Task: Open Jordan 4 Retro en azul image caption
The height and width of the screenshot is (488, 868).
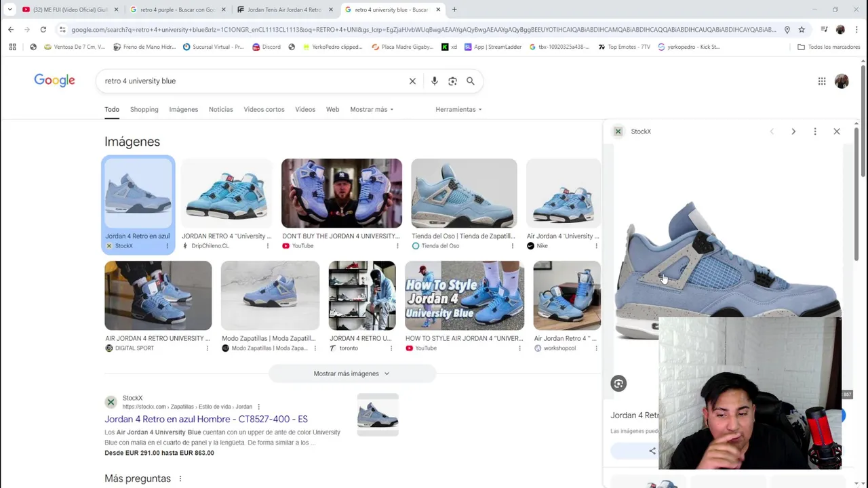Action: tap(138, 236)
